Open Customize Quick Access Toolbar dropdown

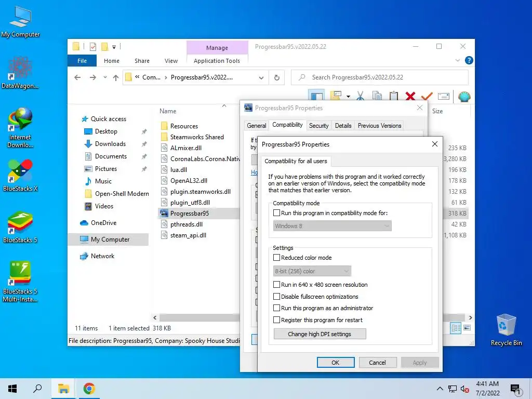[x=114, y=47]
